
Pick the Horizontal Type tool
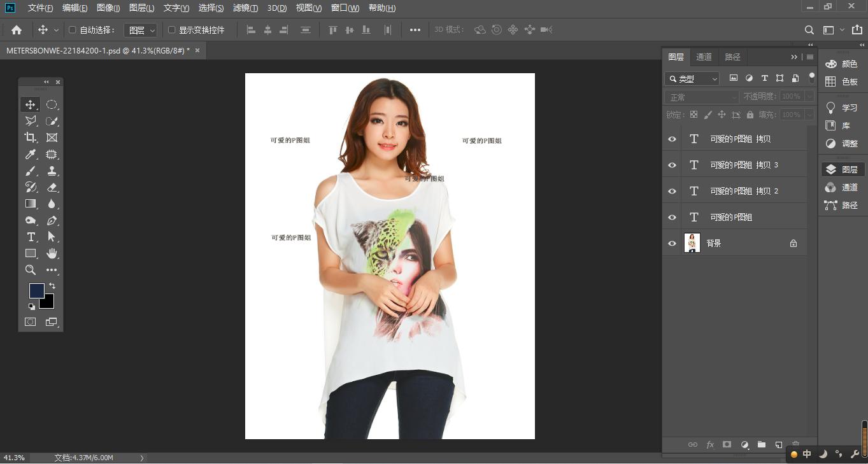(x=30, y=237)
